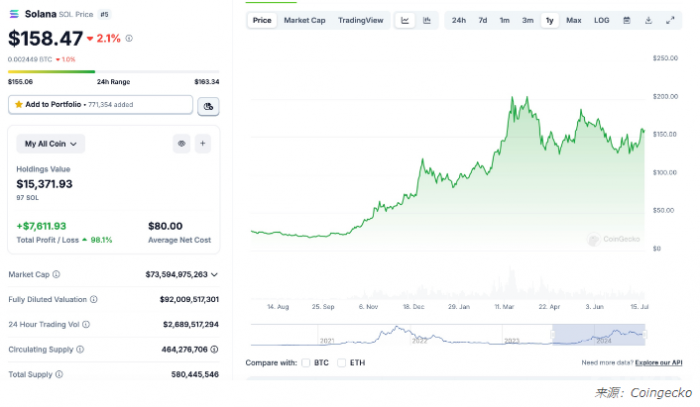Open the price alert icon button
This screenshot has width=700, height=407.
(208, 106)
